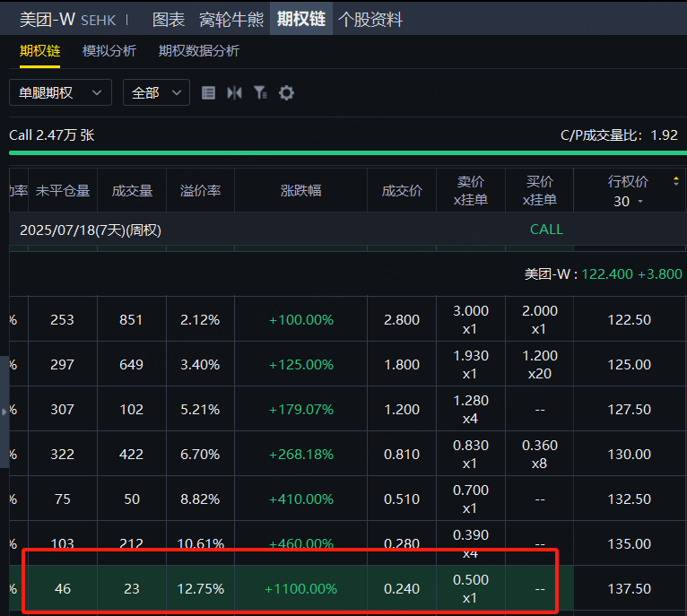
Task: Click the sort arrows beside 行权价
Action: click(675, 181)
